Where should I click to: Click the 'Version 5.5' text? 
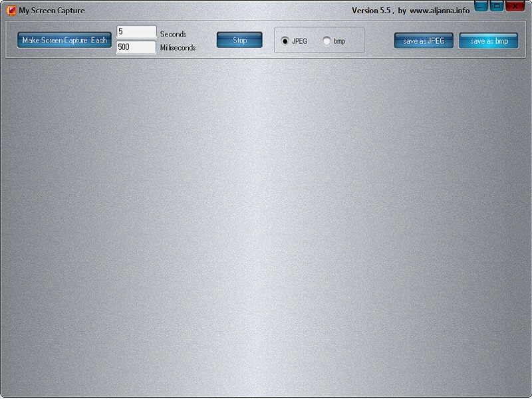[371, 11]
